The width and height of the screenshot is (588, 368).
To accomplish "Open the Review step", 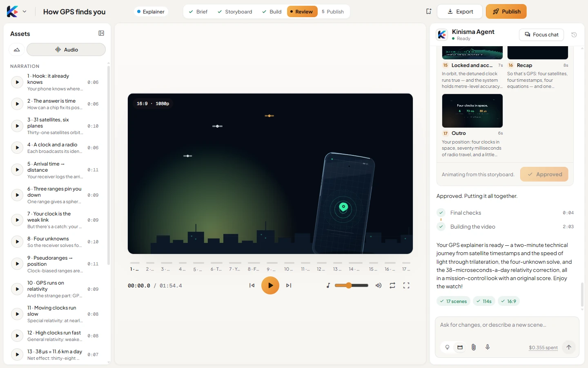I will 302,11.
